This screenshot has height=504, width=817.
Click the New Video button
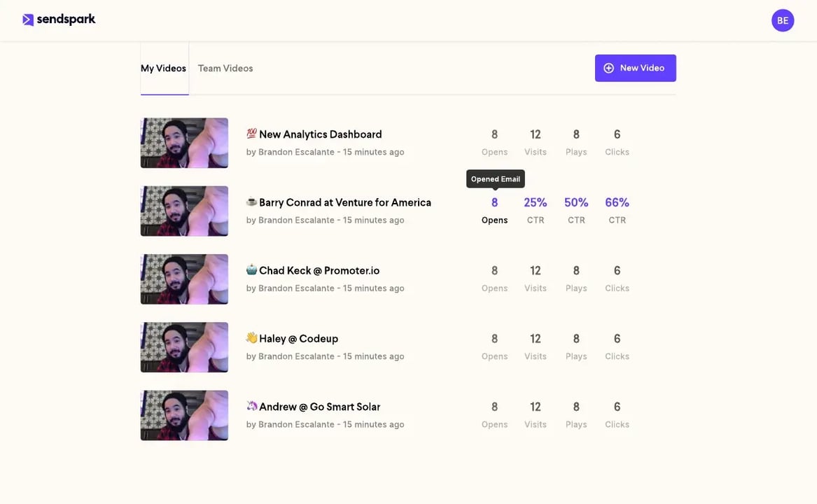635,66
